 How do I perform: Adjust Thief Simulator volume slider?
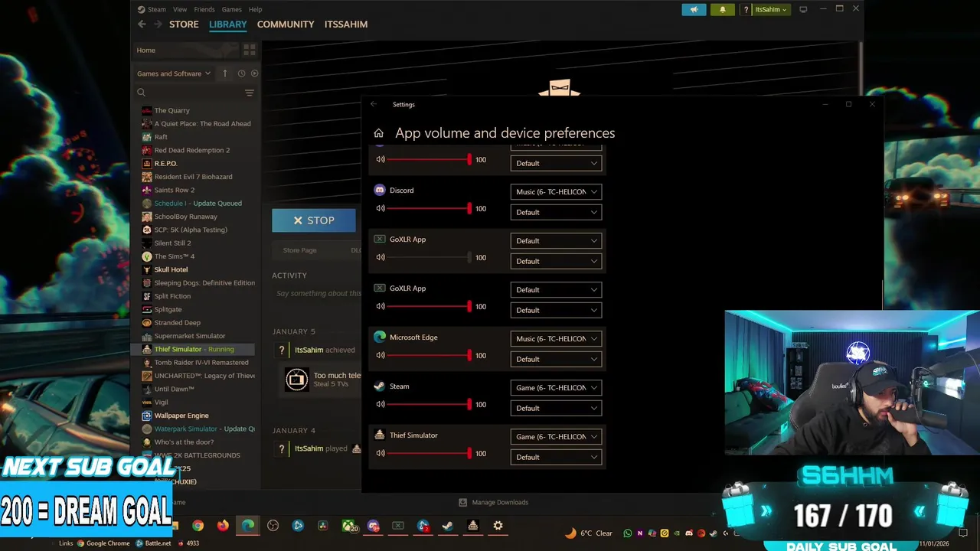click(x=429, y=453)
